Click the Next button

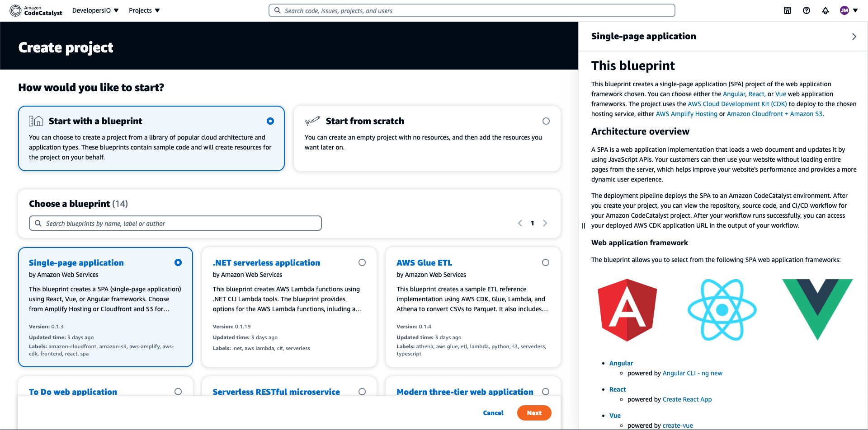point(534,413)
